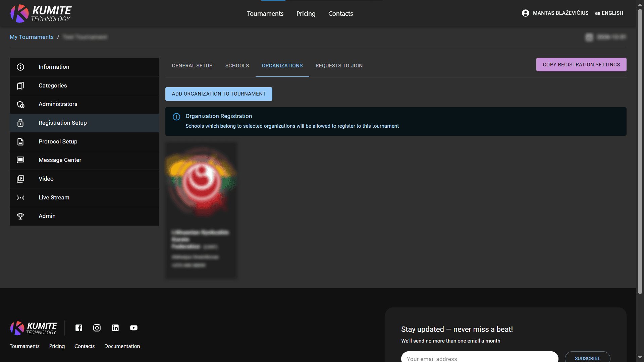The width and height of the screenshot is (644, 362).
Task: Click the user account avatar icon
Action: pos(526,13)
